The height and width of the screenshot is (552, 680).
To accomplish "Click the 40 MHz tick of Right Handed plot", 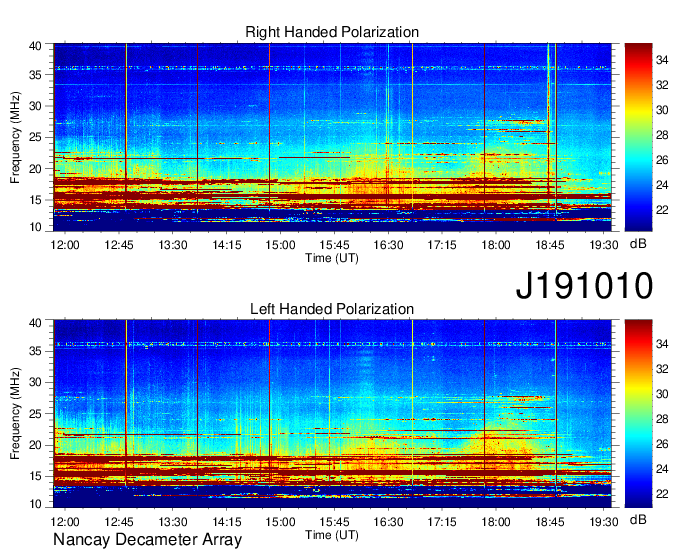I will click(35, 46).
